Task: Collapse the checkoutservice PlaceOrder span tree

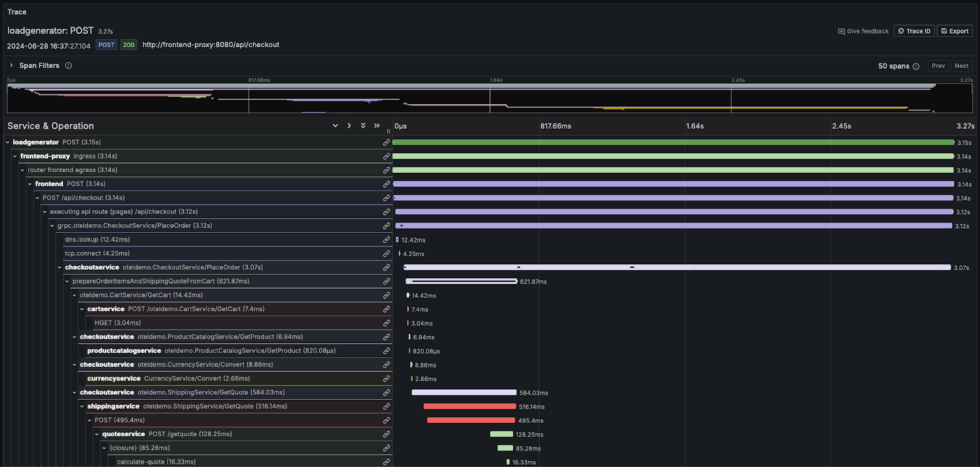Action: coord(60,267)
